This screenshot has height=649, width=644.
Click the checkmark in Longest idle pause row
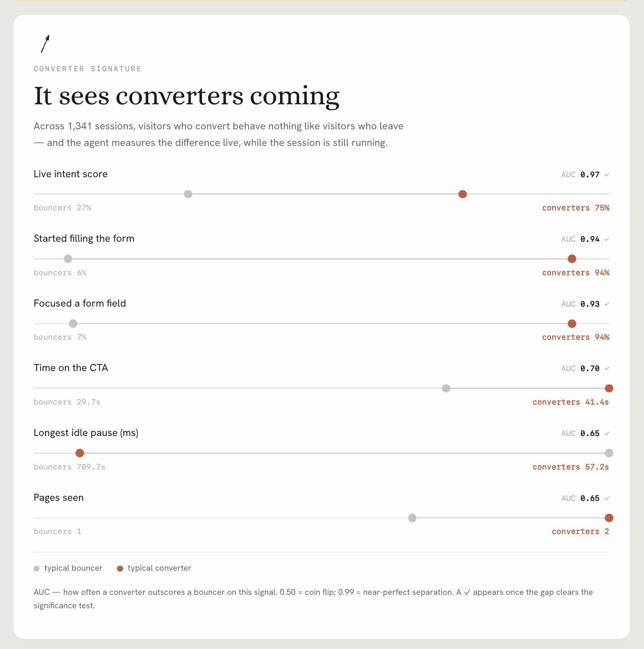606,434
